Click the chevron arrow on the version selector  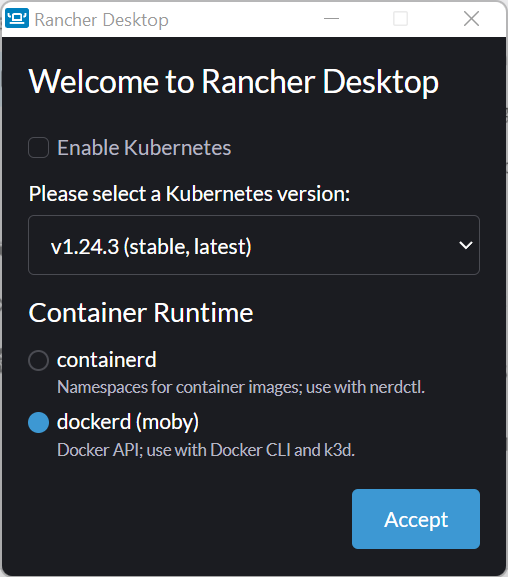coord(466,245)
